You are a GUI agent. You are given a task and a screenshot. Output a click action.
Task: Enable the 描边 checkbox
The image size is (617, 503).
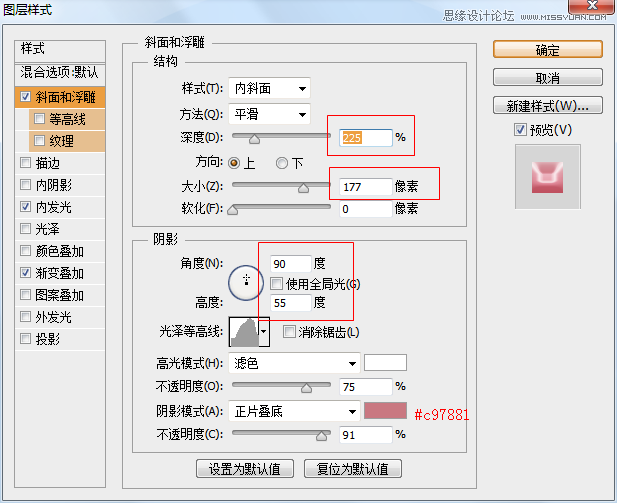point(25,163)
